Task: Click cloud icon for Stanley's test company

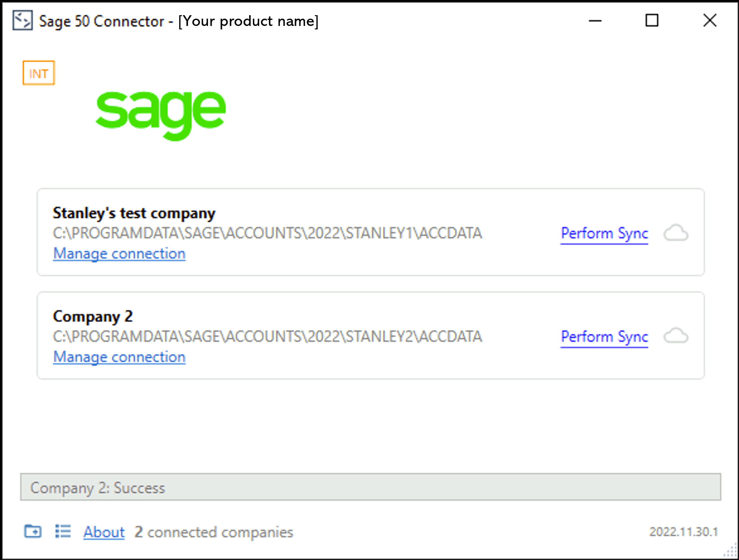Action: pyautogui.click(x=676, y=233)
